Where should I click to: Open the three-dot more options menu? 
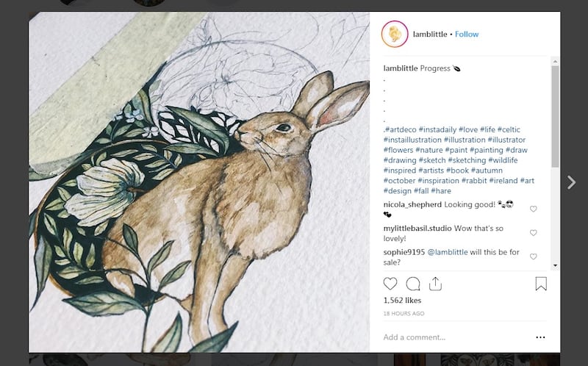tap(540, 337)
